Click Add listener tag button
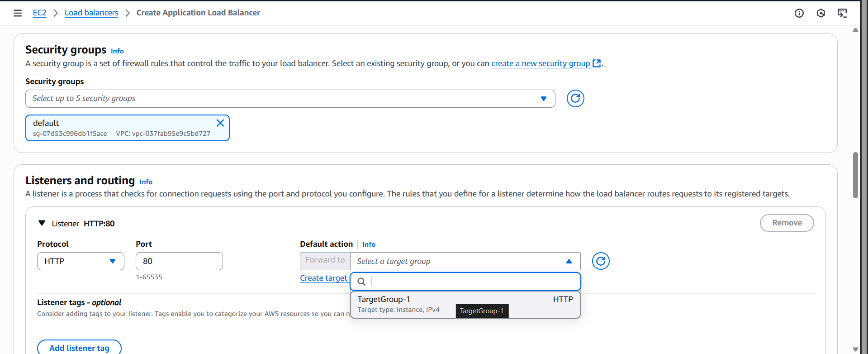 79,348
